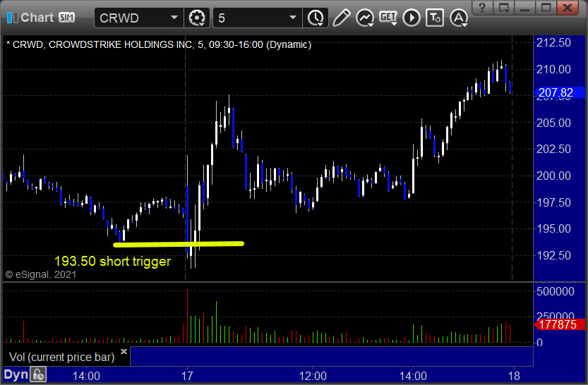The image size is (588, 385).
Task: Click the 177875 volume value tag
Action: (559, 324)
